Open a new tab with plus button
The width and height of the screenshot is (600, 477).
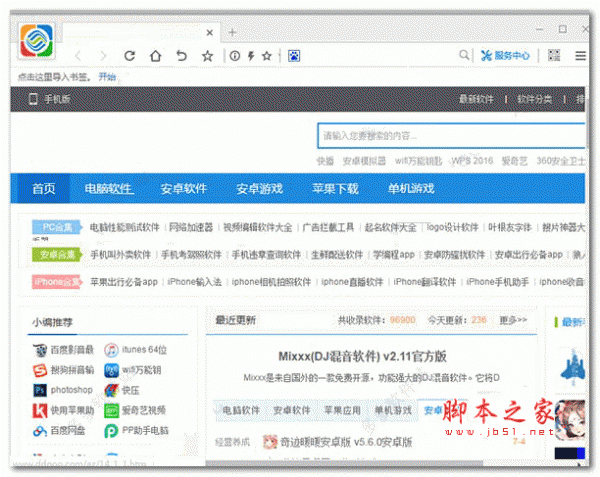(232, 33)
